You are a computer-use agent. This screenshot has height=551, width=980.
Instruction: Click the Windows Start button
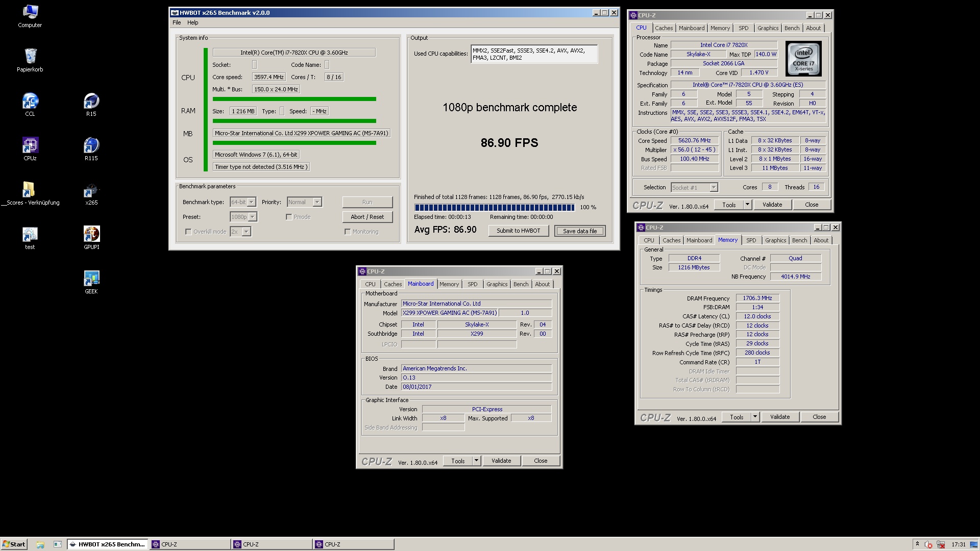[14, 544]
